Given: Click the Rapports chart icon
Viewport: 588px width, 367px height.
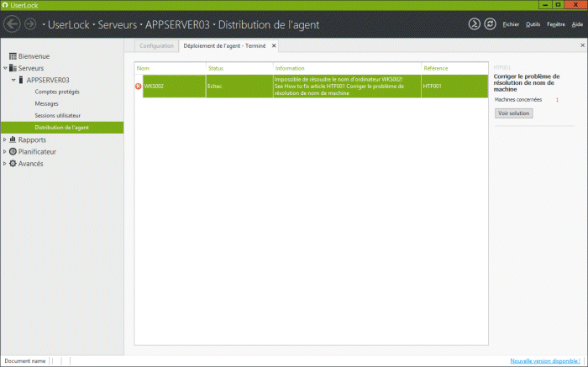Looking at the screenshot, I should 13,139.
